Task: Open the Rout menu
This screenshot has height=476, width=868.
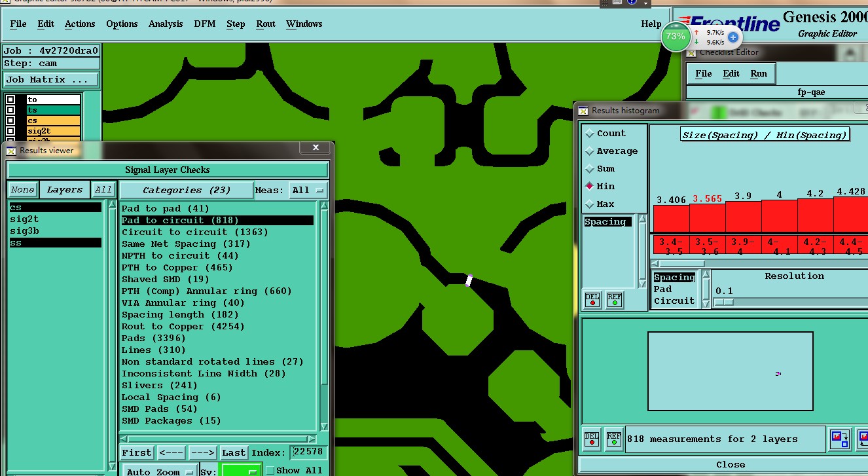Action: point(266,24)
